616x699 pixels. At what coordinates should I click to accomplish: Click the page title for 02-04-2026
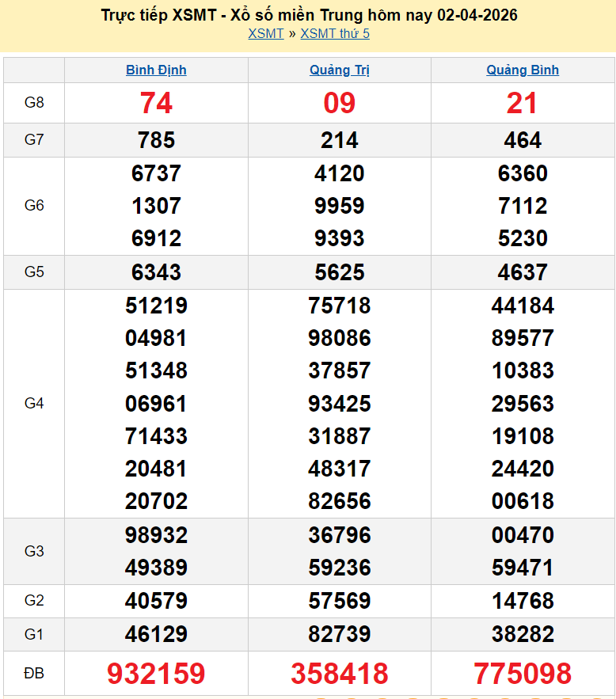point(310,15)
